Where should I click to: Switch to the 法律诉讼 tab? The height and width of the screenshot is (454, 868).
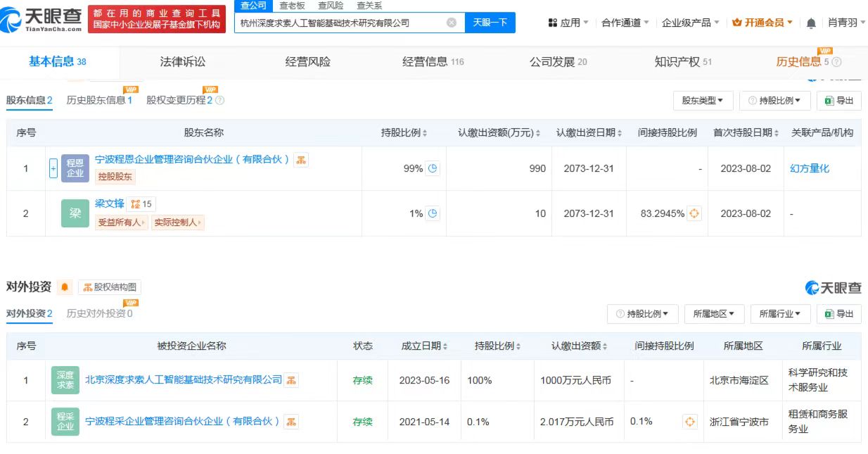point(183,62)
